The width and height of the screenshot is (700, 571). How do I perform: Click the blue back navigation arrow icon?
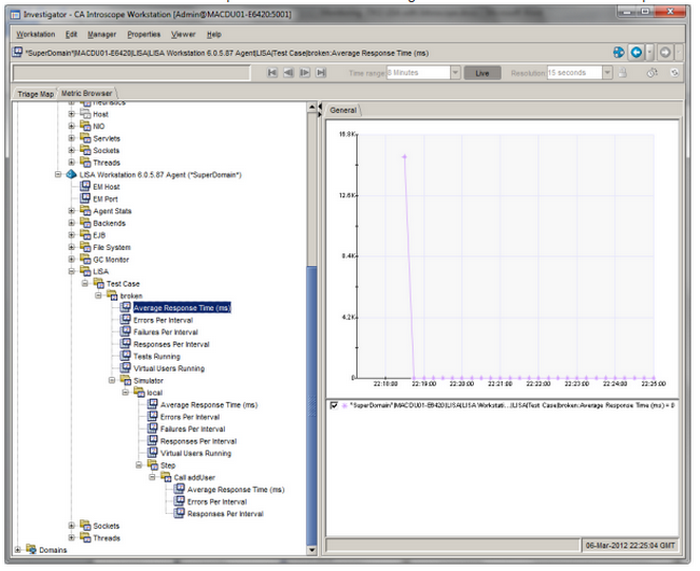pos(636,51)
